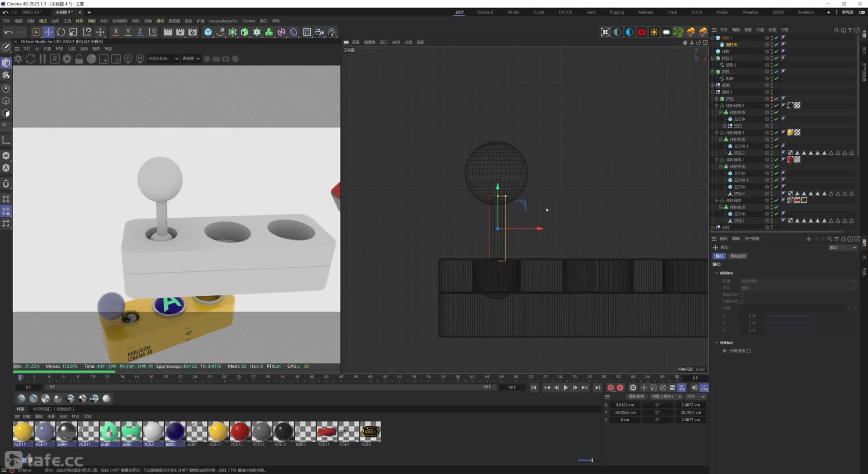Screen dimensions: 868x474
Task: Click the Octane red record-style icon
Action: coord(642,32)
